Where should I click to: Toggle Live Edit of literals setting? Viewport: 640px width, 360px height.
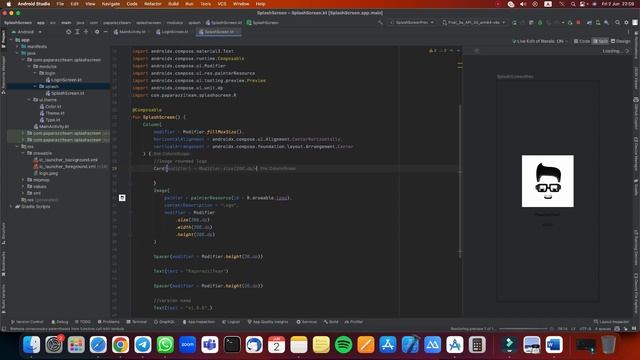click(x=540, y=41)
